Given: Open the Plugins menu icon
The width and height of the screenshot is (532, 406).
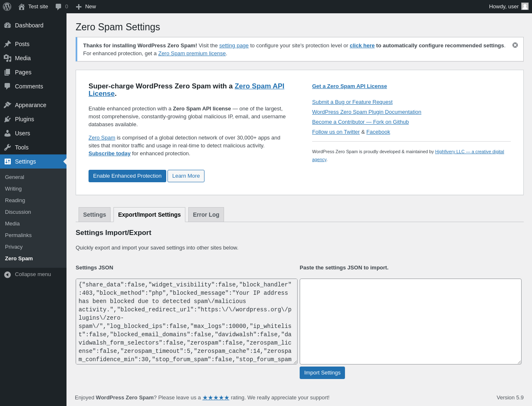Looking at the screenshot, I should click(7, 119).
